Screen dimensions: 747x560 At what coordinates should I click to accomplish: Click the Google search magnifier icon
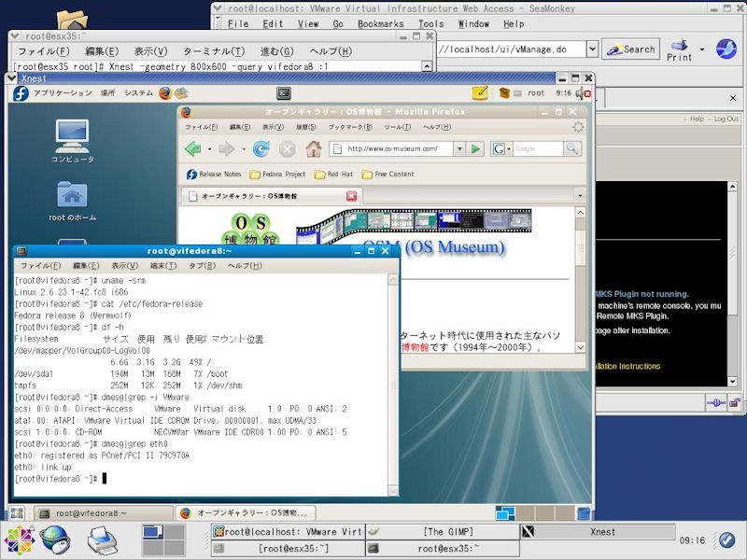572,149
